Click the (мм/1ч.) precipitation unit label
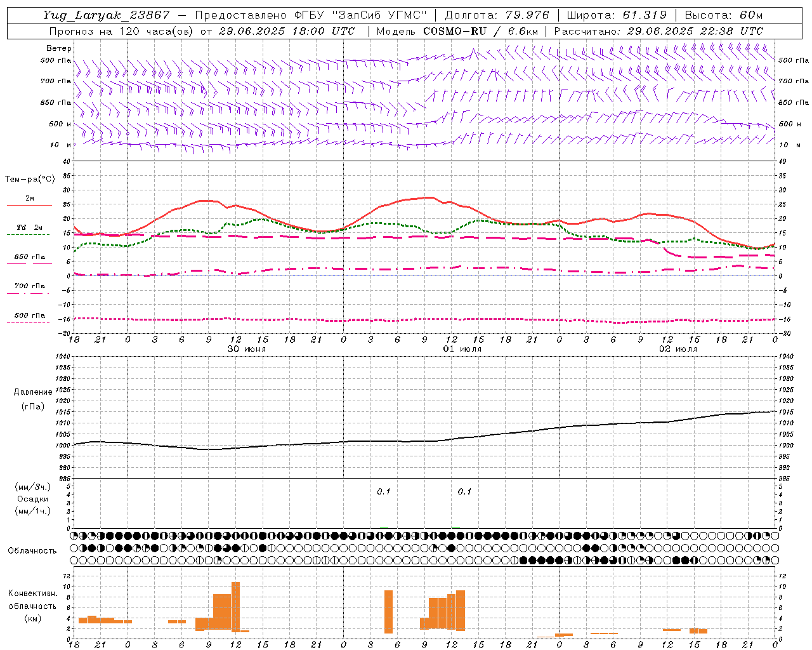Screen dimensions: 812x650 click(x=33, y=511)
